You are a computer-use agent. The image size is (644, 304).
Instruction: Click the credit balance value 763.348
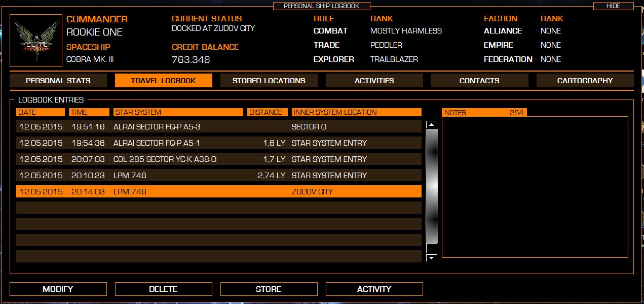point(191,60)
